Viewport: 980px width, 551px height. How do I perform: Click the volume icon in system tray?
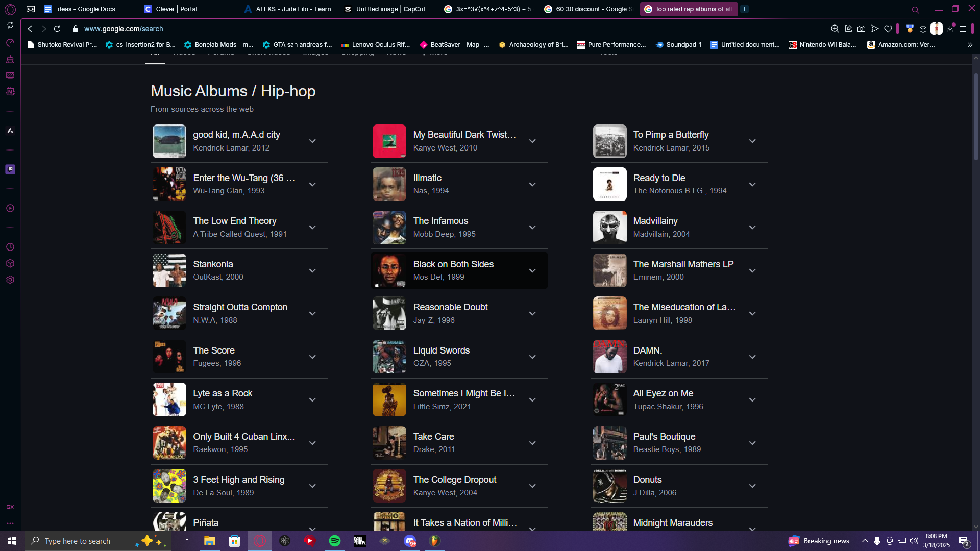(914, 541)
